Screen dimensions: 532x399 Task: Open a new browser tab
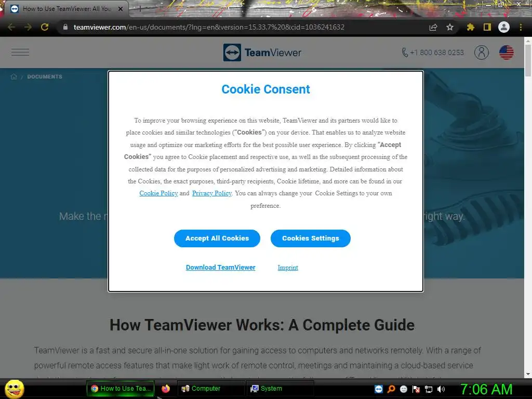[x=140, y=9]
